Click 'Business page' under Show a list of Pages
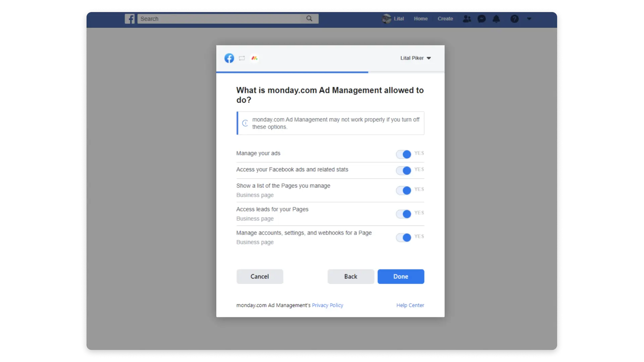This screenshot has width=644, height=362. 255,195
